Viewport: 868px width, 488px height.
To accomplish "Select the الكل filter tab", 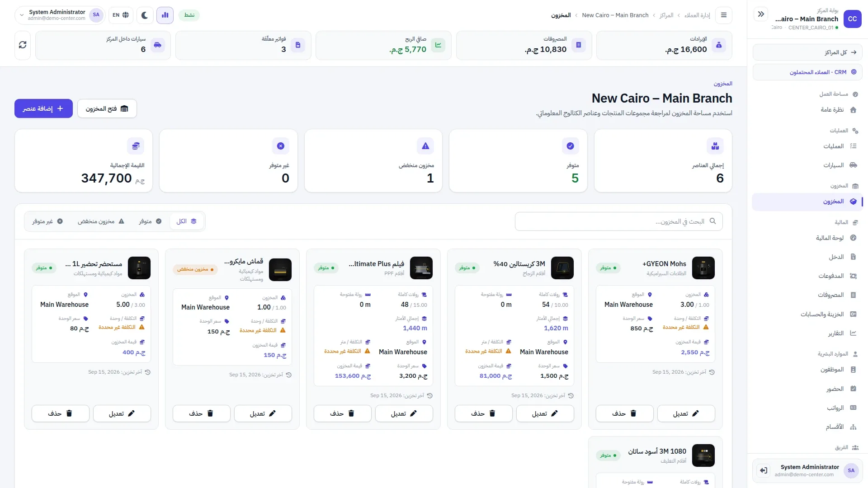I will pyautogui.click(x=186, y=221).
